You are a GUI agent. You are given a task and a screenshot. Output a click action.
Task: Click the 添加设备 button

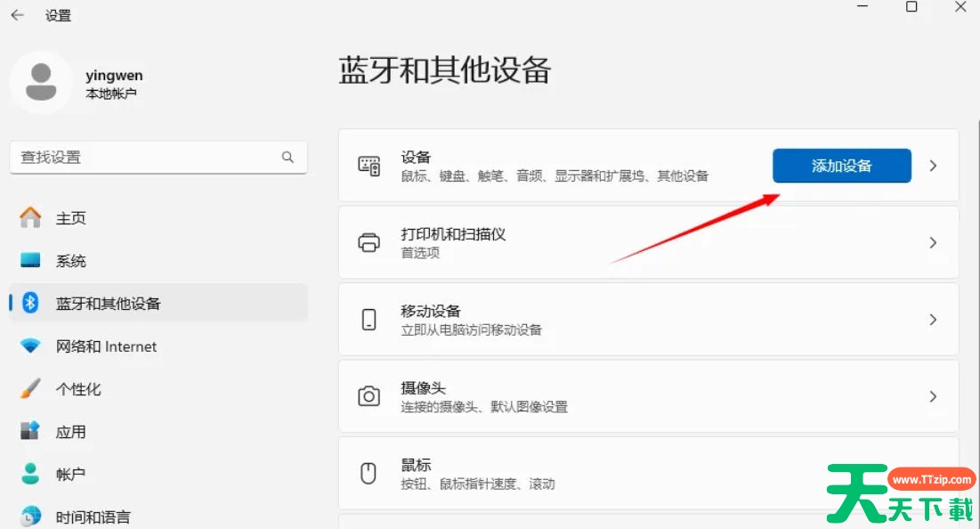[841, 166]
